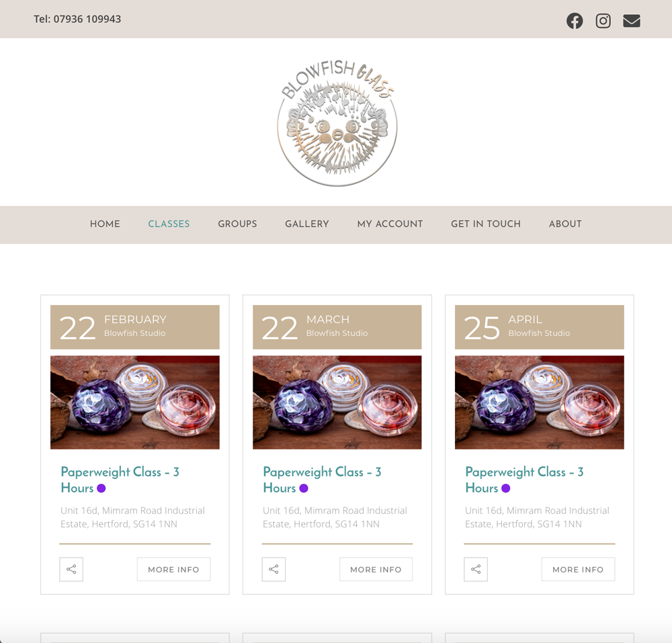Open the March Paperweight Class title link

[322, 480]
